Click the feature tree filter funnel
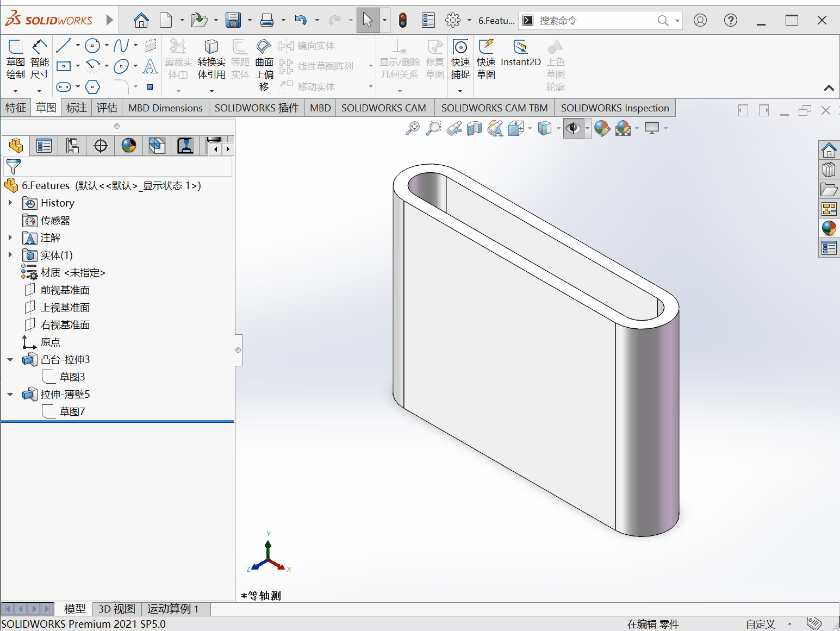The height and width of the screenshot is (631, 840). [x=13, y=167]
